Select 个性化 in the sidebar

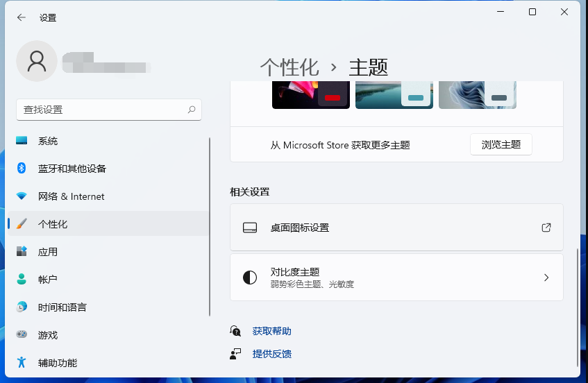tap(108, 223)
